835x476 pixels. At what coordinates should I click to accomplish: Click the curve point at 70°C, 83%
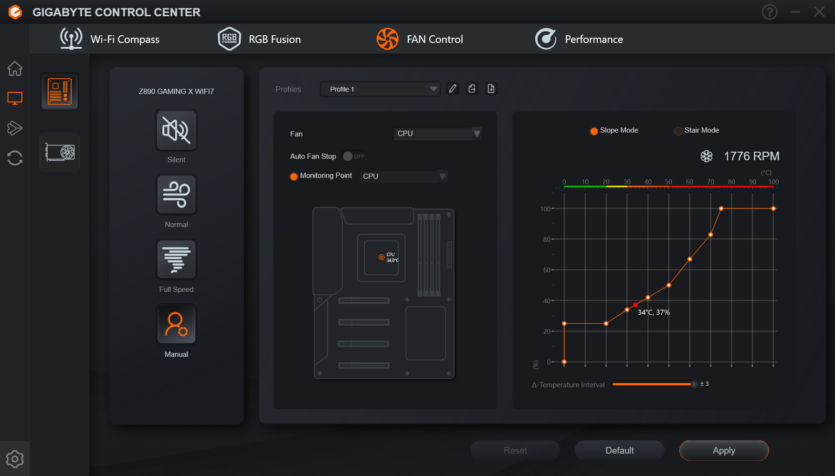(x=710, y=235)
